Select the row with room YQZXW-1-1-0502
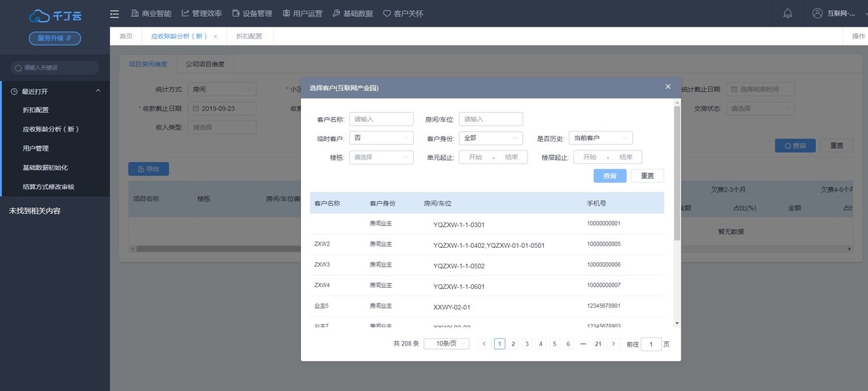This screenshot has width=868, height=391. coord(487,265)
